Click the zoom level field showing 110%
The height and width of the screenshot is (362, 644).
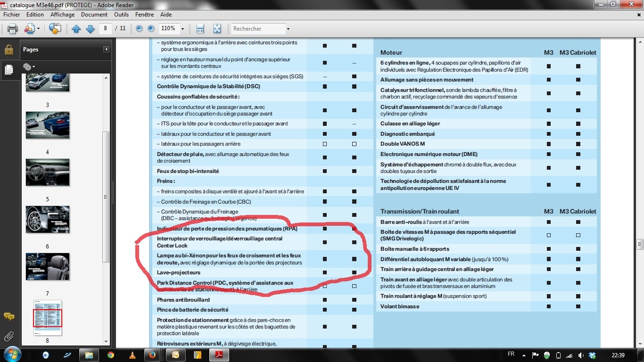(169, 29)
